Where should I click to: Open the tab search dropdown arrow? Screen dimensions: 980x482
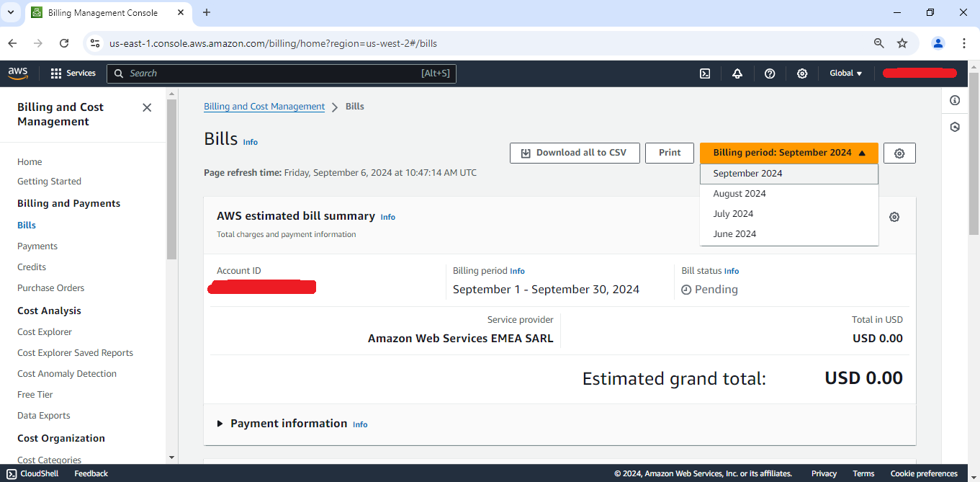(x=11, y=12)
